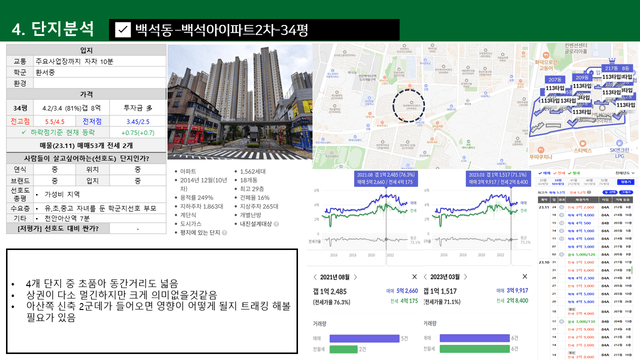This screenshot has height=360, width=640.
Task: Click the 뚜띠쿠치나 restaurant marker on map
Action: click(541, 150)
